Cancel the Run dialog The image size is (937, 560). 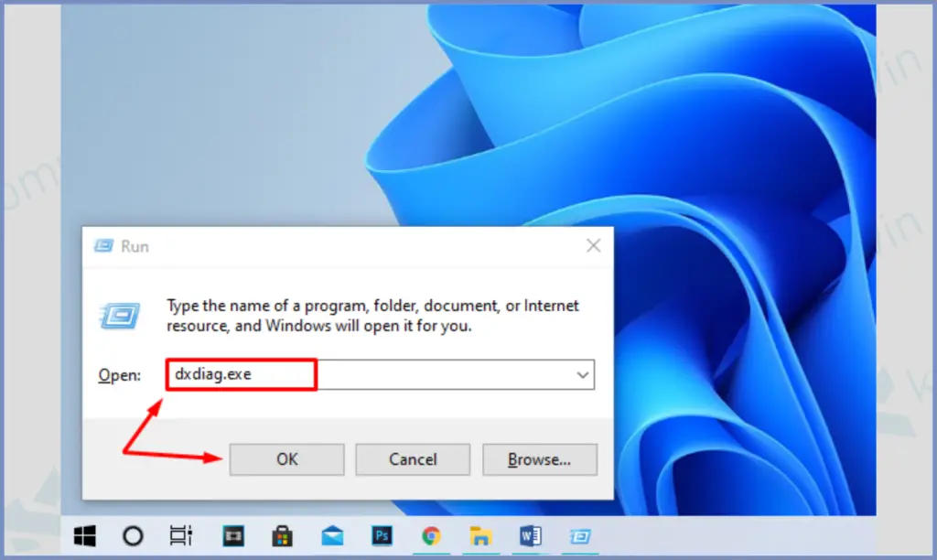413,459
